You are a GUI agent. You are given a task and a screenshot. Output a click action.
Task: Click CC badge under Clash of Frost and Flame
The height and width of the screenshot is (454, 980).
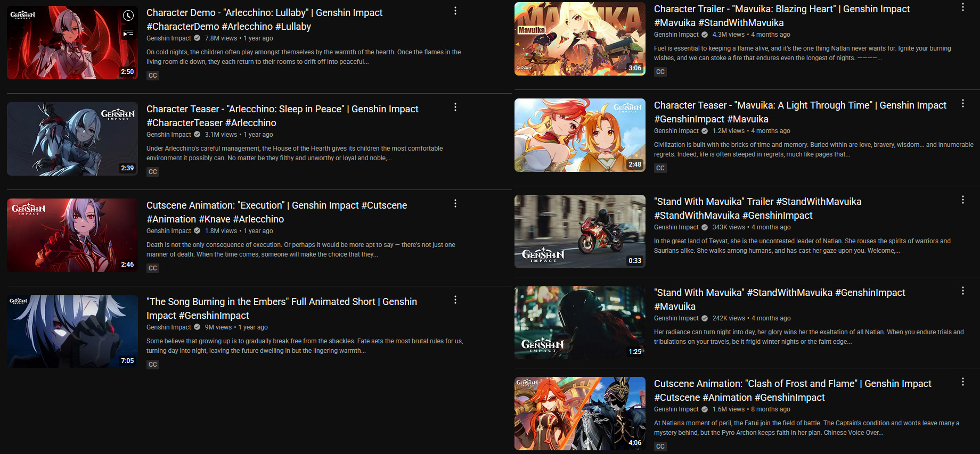tap(660, 447)
